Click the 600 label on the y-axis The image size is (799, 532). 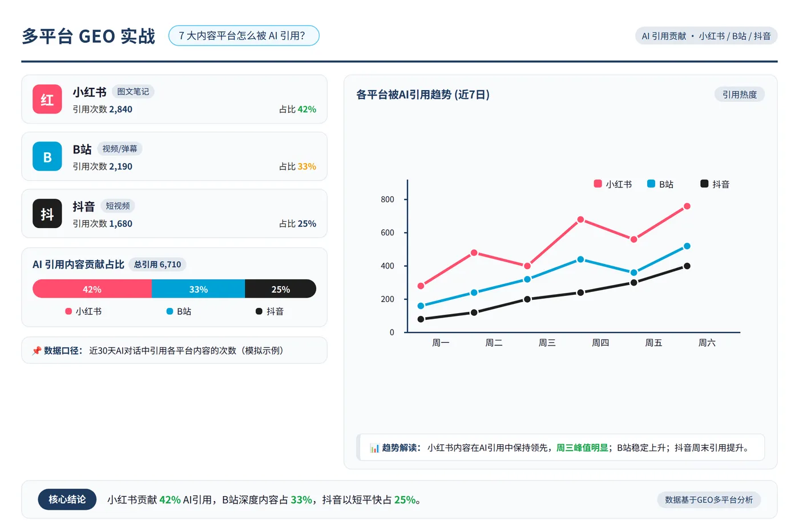(x=388, y=233)
